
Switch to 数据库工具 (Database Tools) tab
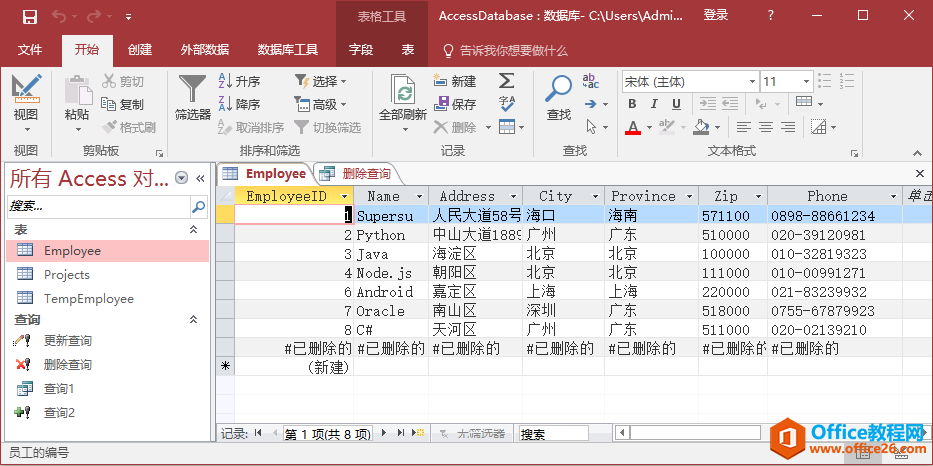pyautogui.click(x=288, y=50)
